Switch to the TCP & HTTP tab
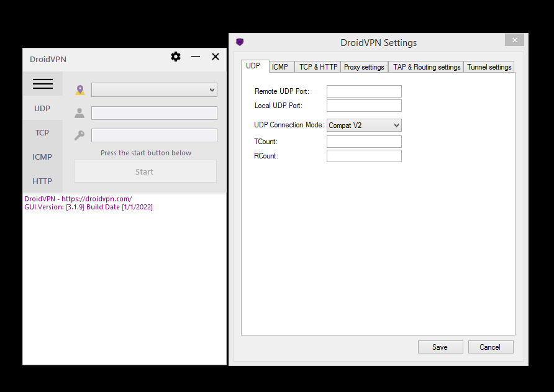This screenshot has height=392, width=554. pyautogui.click(x=318, y=67)
